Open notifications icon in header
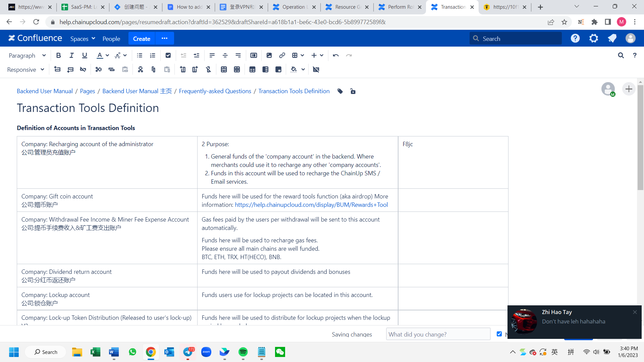The image size is (644, 362). [x=612, y=39]
